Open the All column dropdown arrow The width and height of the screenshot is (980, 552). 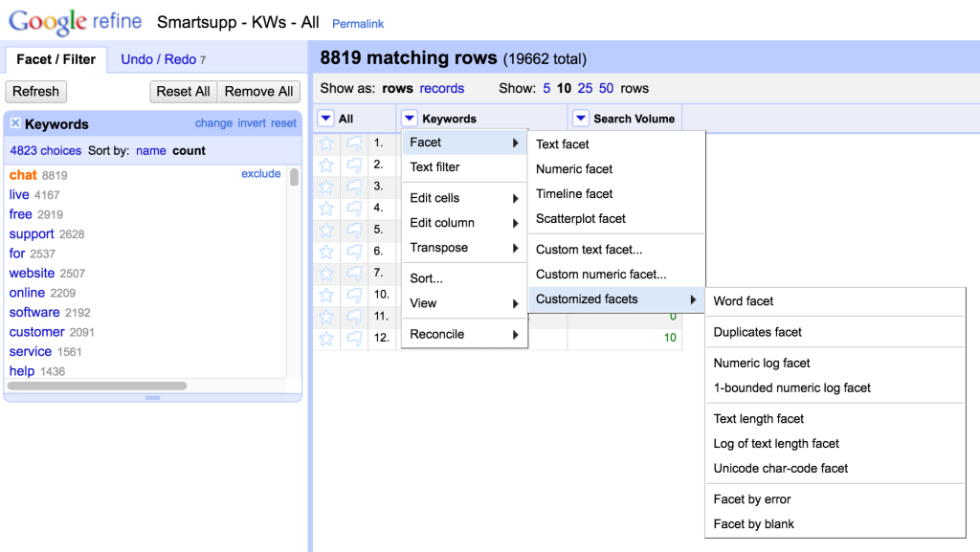point(325,119)
